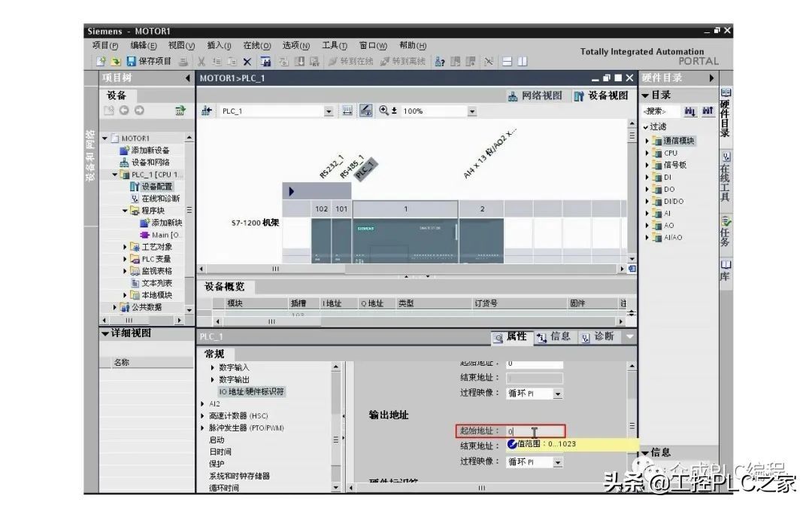Viewport: 812px width, 508px height.
Task: Click the cut scissors icon
Action: [201, 62]
